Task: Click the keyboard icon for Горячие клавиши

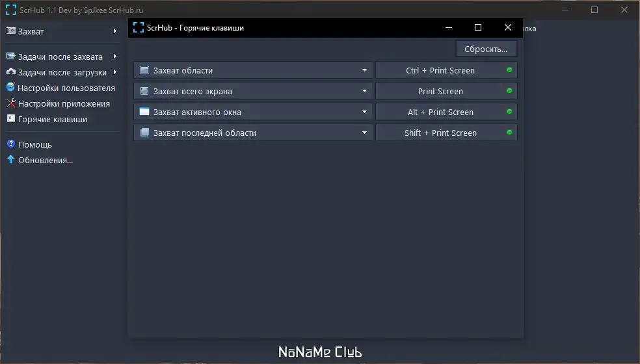Action: click(11, 119)
